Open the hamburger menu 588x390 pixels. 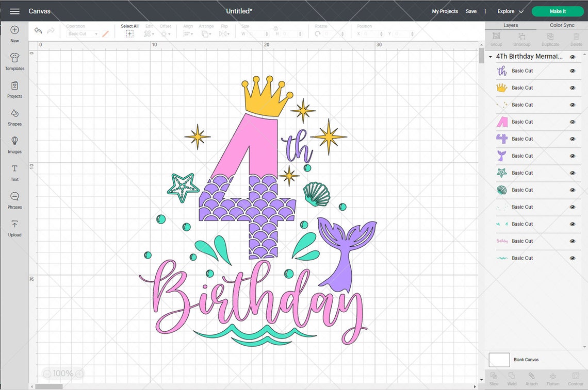(14, 11)
